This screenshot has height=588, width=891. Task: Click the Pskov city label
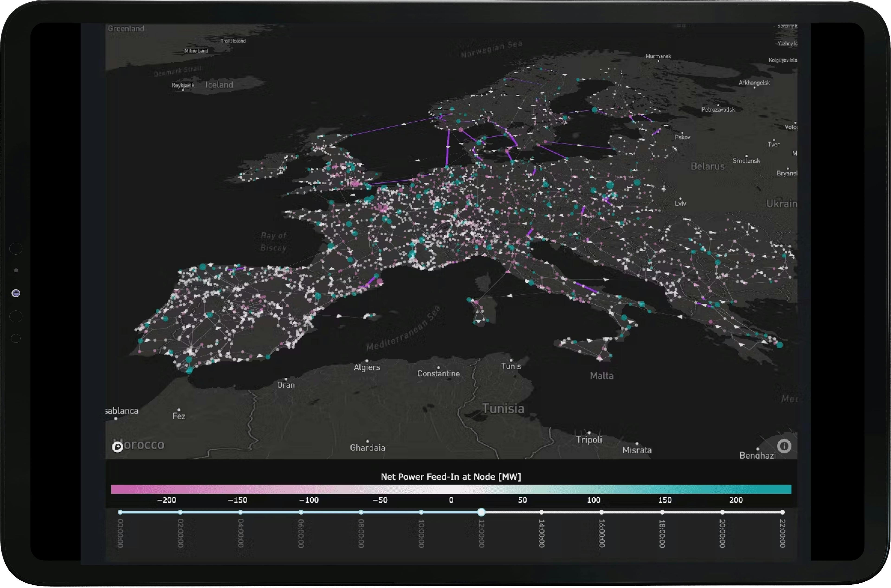pos(682,138)
